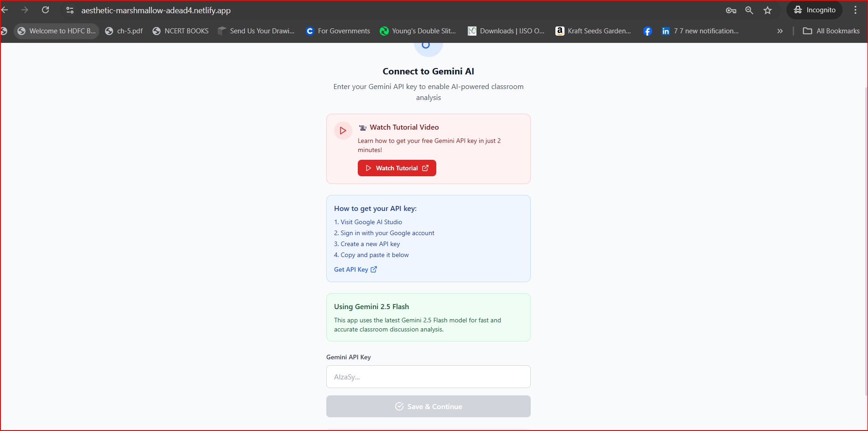
Task: Open the Send Us Your Drawi... bookmark
Action: 256,31
